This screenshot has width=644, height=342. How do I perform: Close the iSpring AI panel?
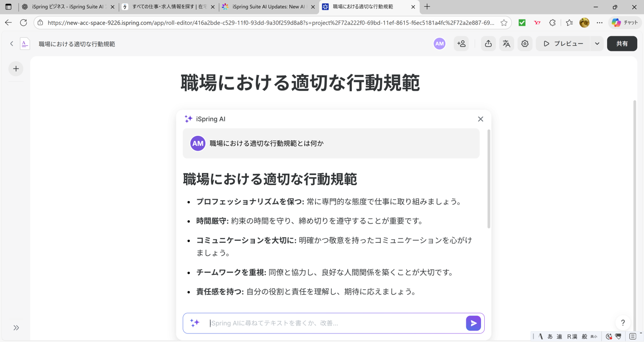(480, 119)
